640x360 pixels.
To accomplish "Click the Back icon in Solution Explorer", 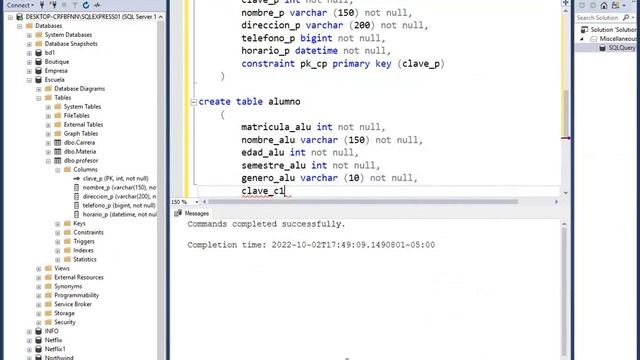I will [582, 5].
